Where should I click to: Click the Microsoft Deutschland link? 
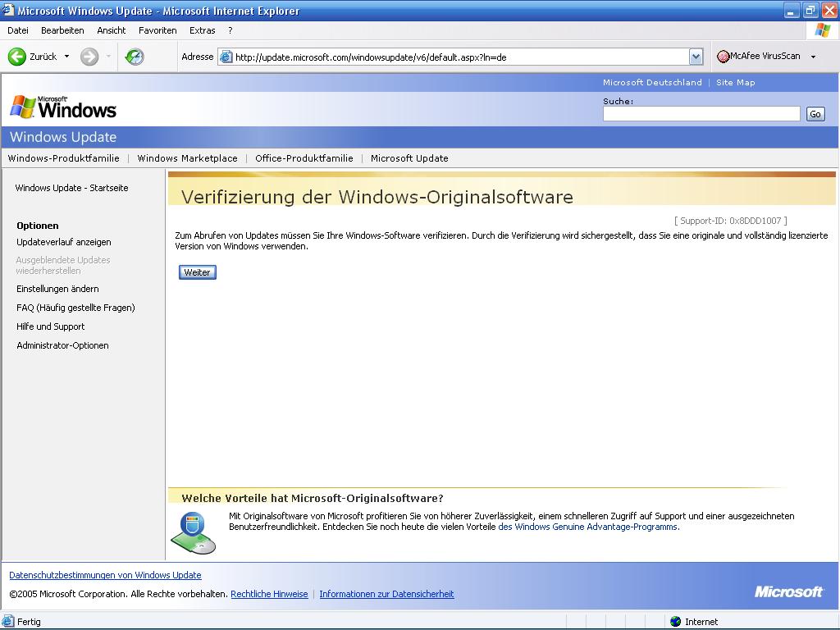[652, 83]
